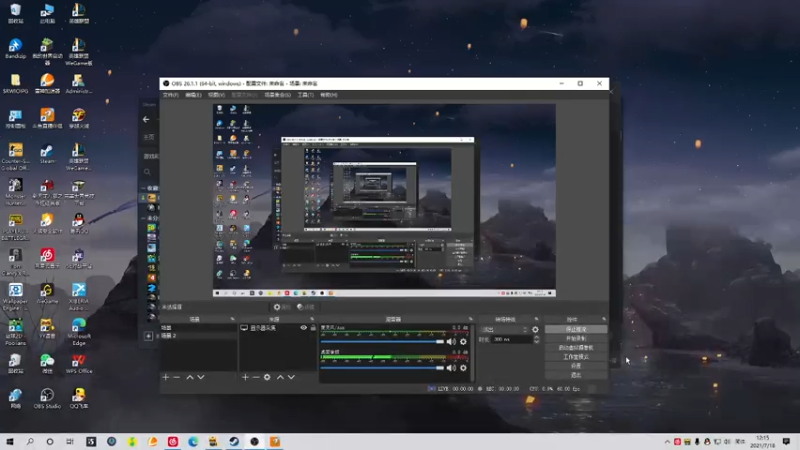The image size is (800, 450).
Task: Mute the second mixer channel speaker icon
Action: coord(451,368)
